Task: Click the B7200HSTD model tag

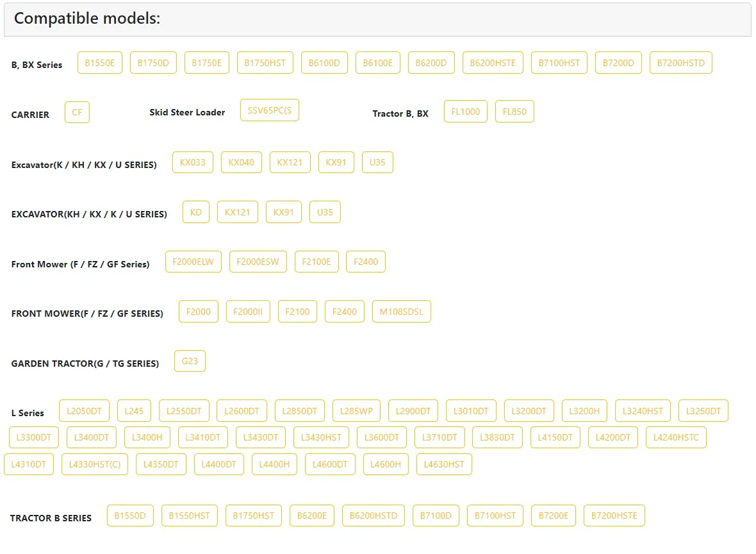Action: coord(681,63)
